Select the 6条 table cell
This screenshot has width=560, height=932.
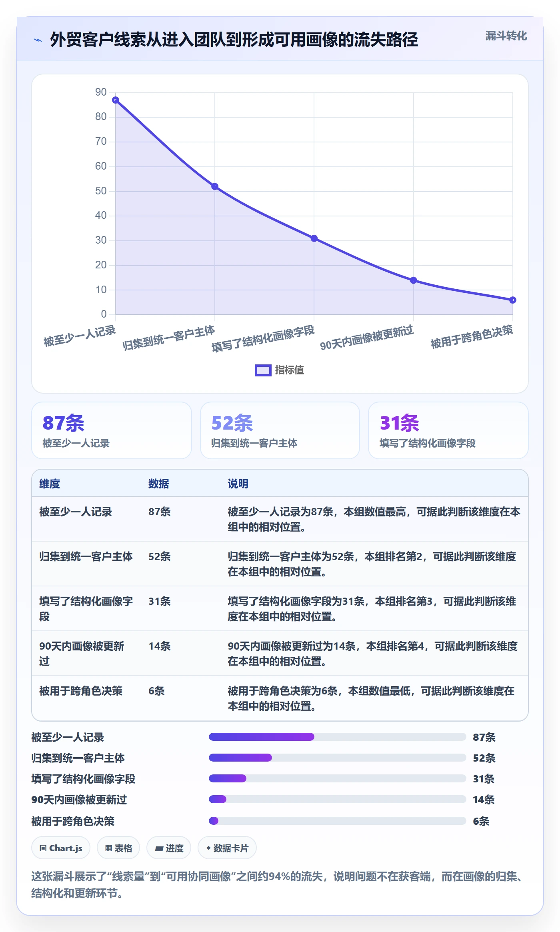click(x=156, y=691)
